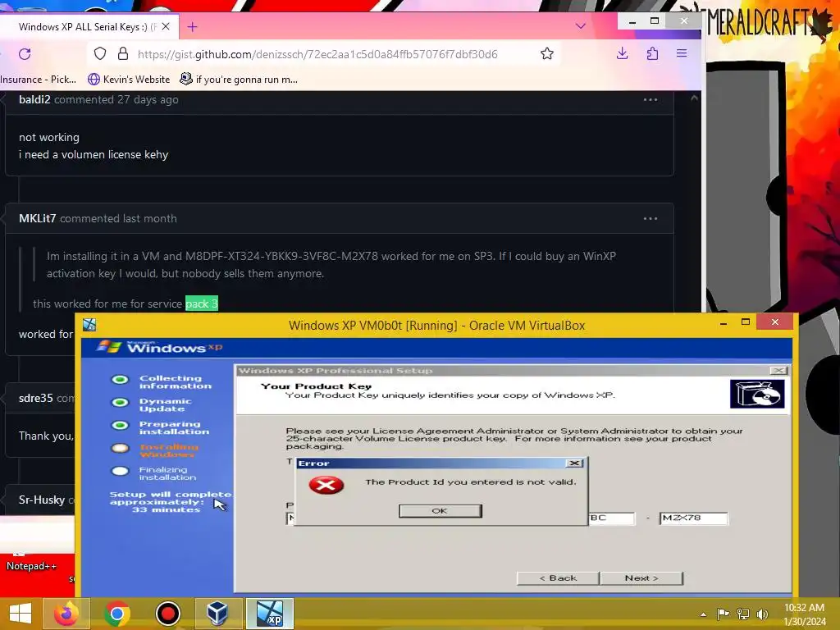The width and height of the screenshot is (840, 630).
Task: Click the 'Your Product Key' heading
Action: [316, 386]
